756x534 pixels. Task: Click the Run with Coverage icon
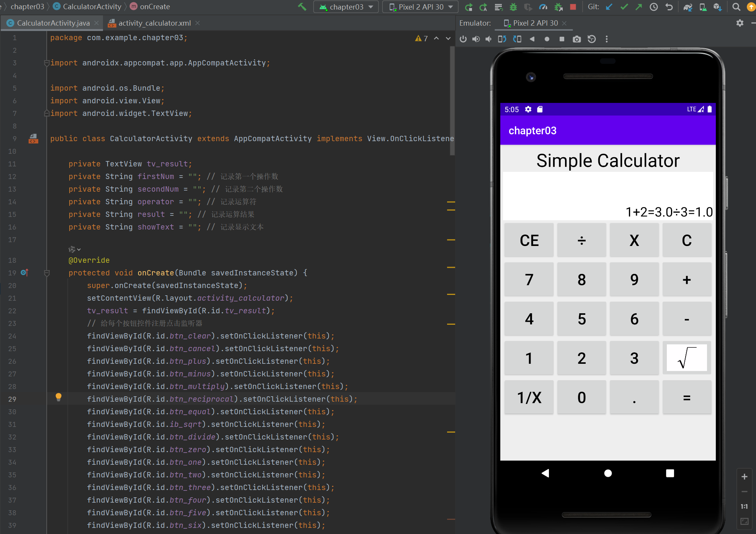[528, 7]
